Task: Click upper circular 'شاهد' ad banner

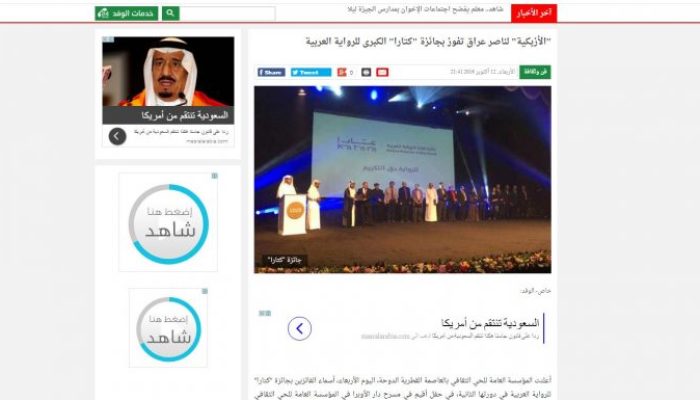Action: pyautogui.click(x=168, y=223)
